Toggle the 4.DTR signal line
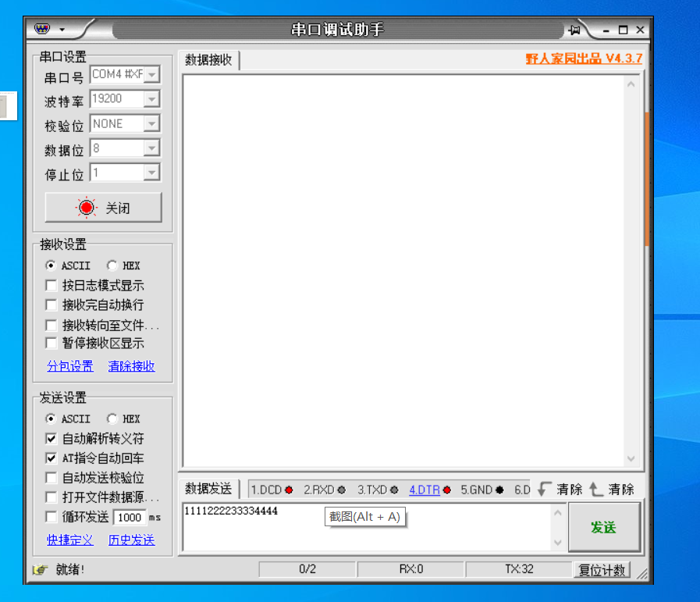 click(x=430, y=490)
